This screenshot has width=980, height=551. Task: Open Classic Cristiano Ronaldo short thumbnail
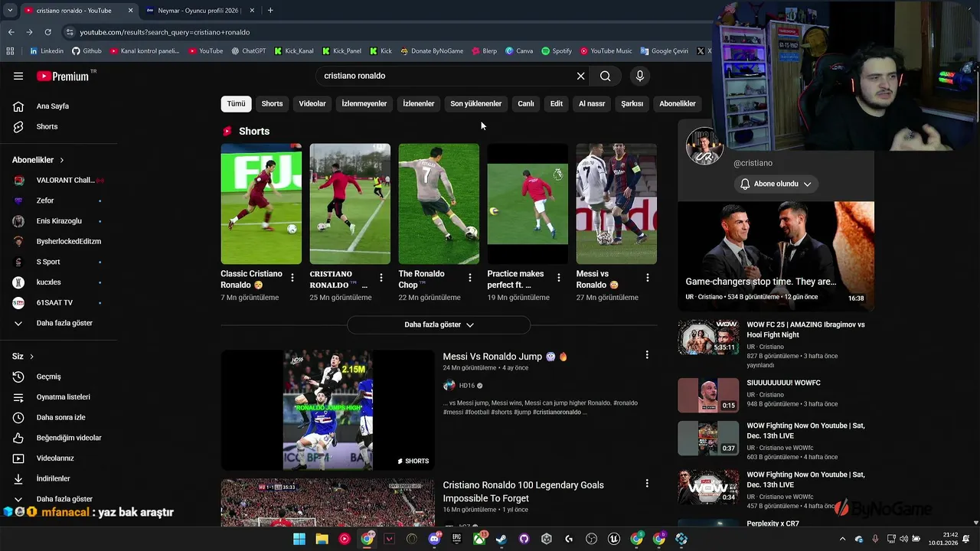(x=261, y=204)
